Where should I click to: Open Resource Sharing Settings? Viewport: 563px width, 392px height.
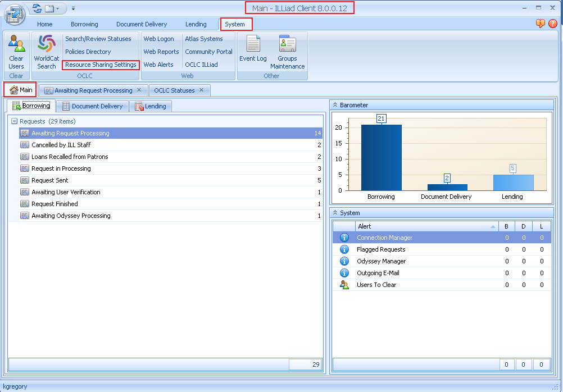pyautogui.click(x=100, y=65)
